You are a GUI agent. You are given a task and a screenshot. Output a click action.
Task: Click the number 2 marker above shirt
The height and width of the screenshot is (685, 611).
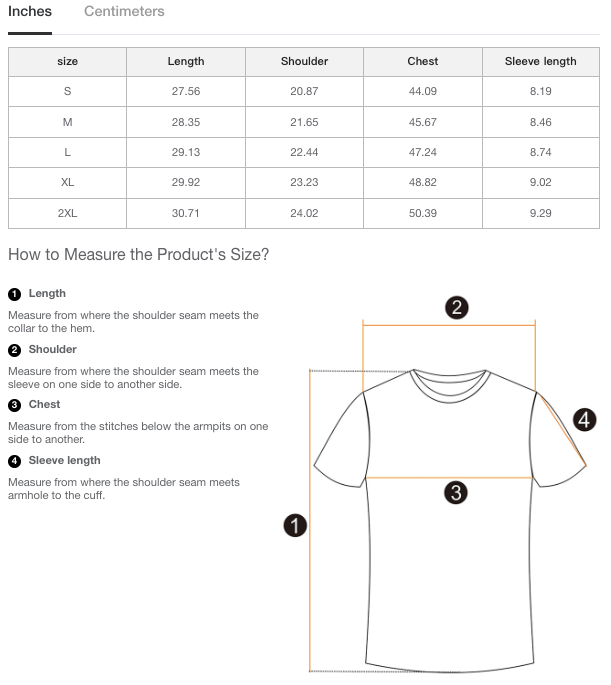tap(456, 307)
